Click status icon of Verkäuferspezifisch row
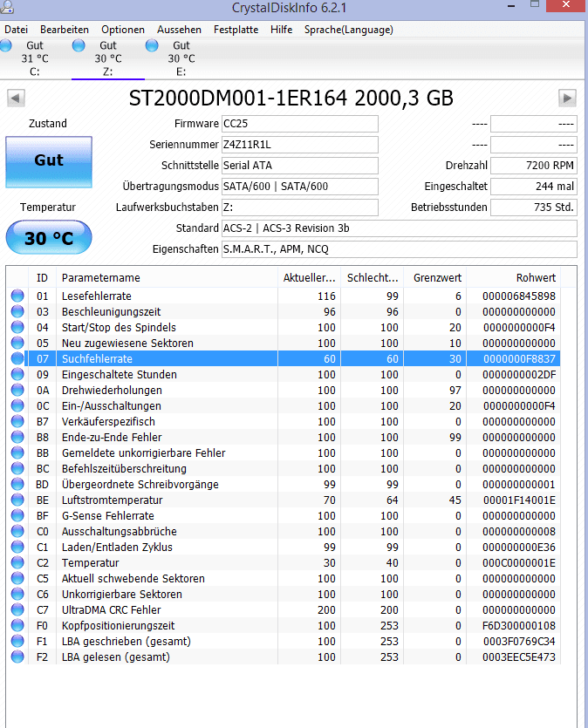588x728 pixels. 17,422
